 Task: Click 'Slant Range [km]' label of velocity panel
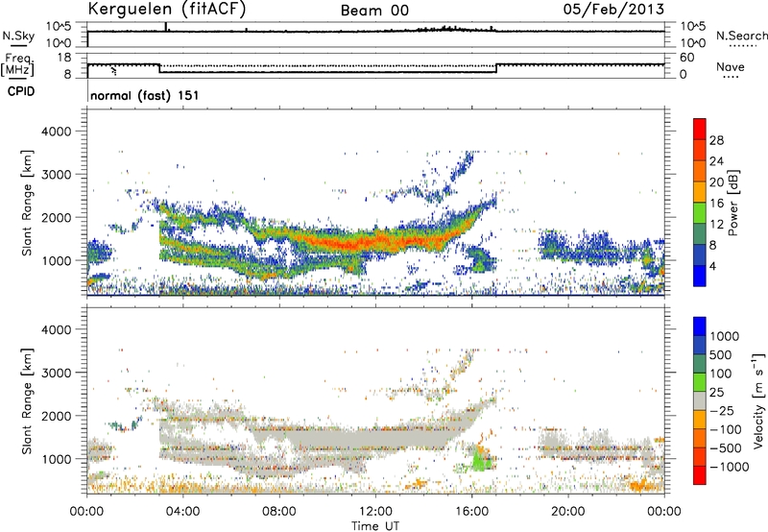(x=28, y=401)
